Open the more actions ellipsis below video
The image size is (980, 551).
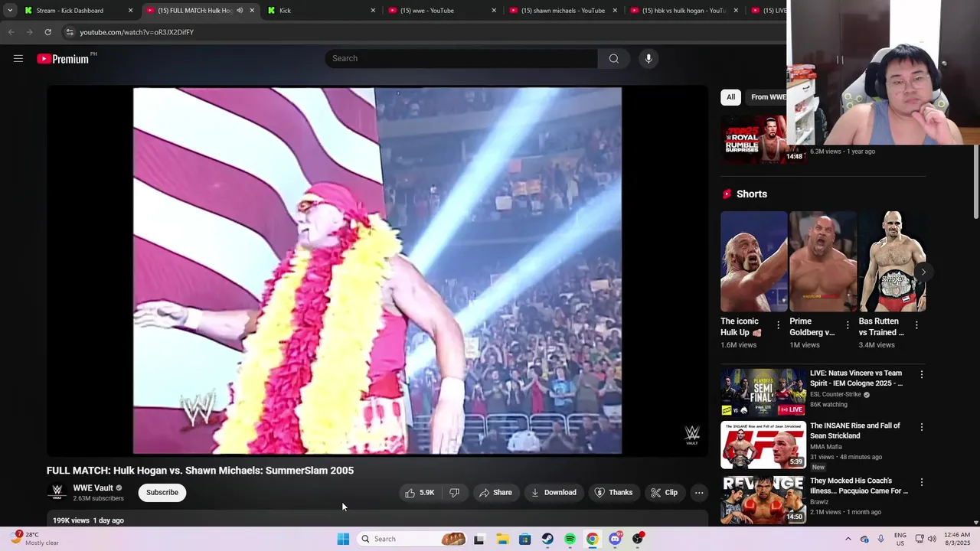pyautogui.click(x=699, y=492)
